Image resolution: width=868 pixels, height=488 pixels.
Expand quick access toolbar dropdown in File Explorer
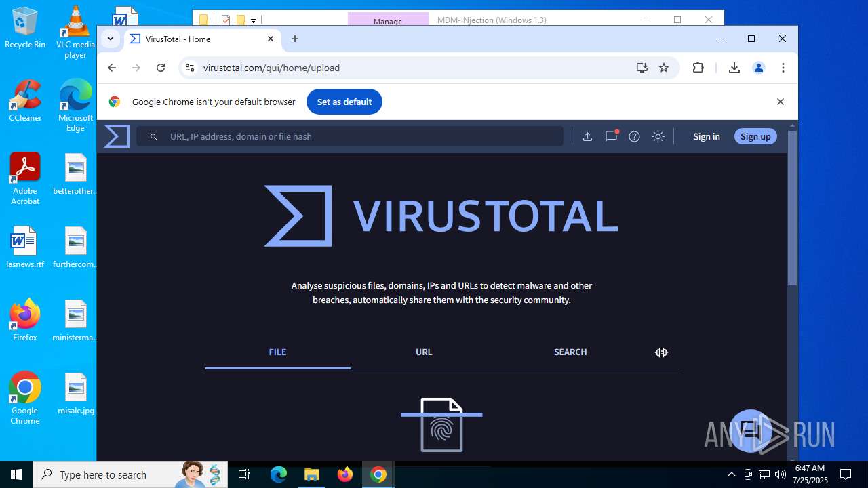pyautogui.click(x=253, y=20)
